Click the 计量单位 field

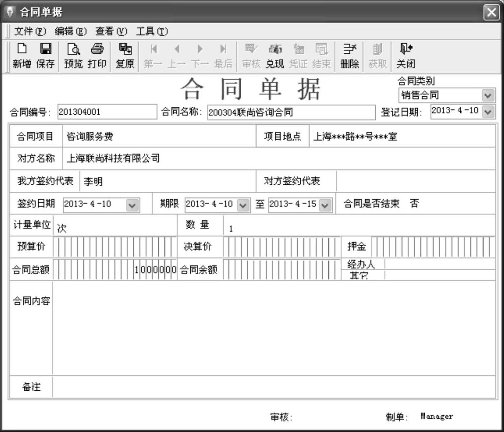[x=115, y=226]
